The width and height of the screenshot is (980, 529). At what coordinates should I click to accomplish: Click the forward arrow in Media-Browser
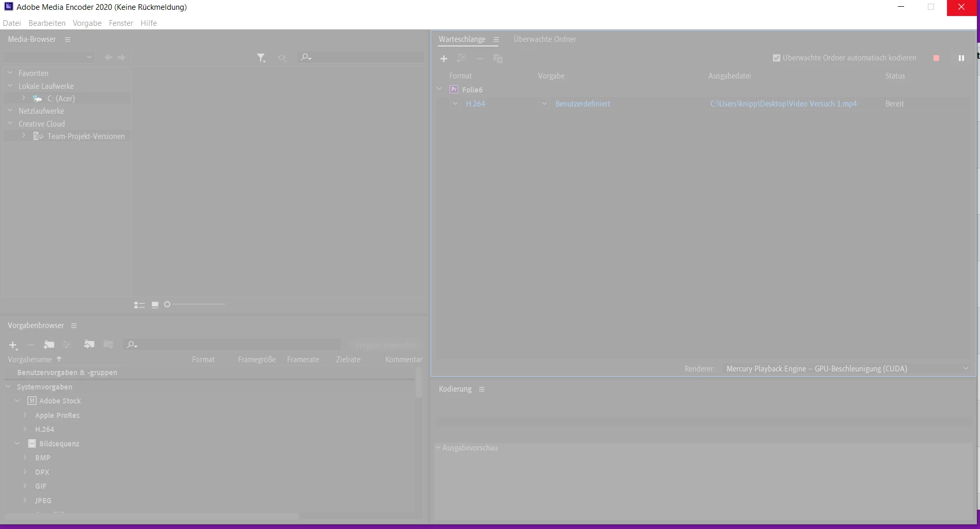click(x=121, y=57)
